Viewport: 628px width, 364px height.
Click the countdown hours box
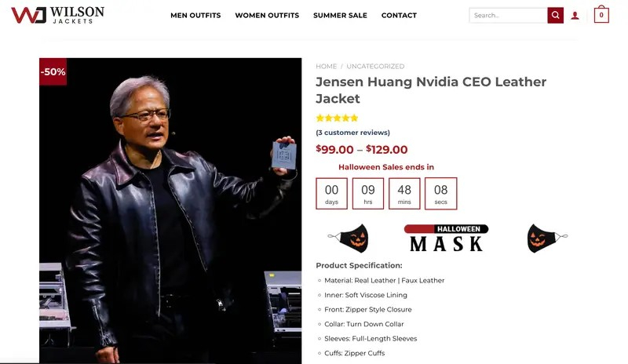coord(368,194)
